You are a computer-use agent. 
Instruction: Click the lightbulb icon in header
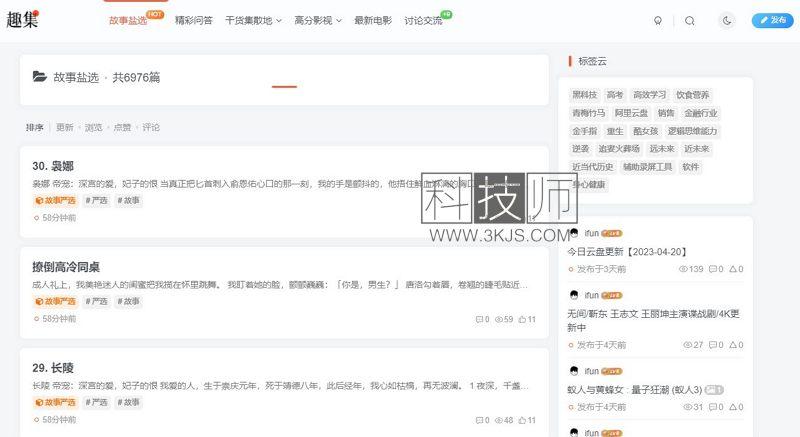point(658,21)
